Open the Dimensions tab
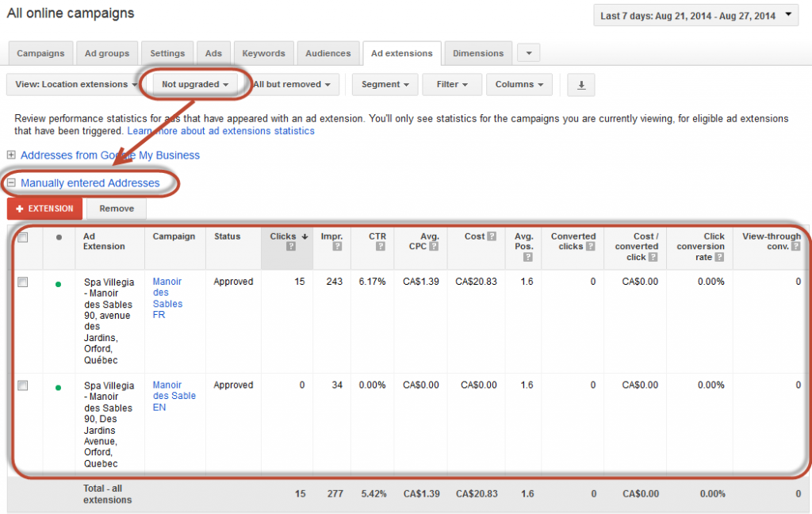The height and width of the screenshot is (514, 812). click(477, 53)
